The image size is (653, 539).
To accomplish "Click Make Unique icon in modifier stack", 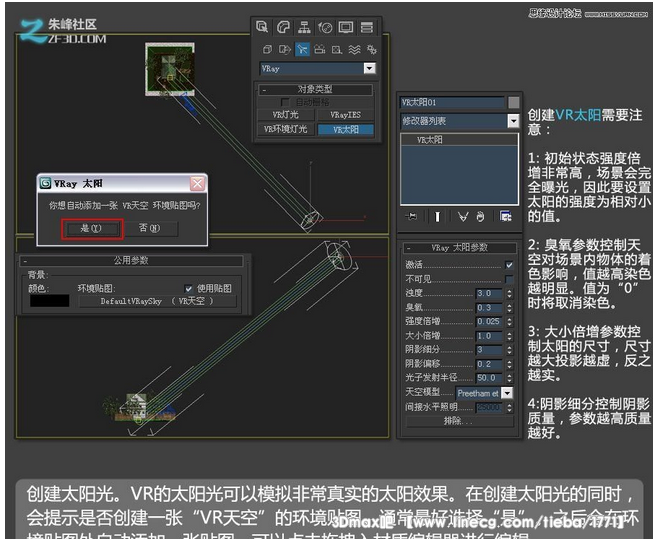I will pyautogui.click(x=463, y=217).
